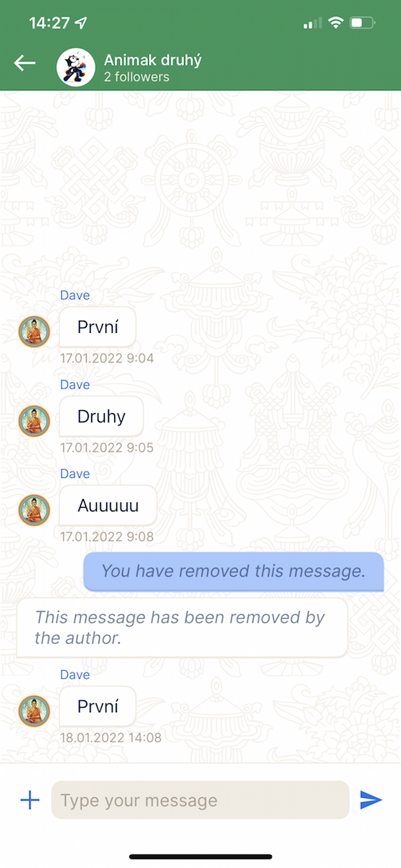View the 2 followers list
401x868 pixels.
point(137,77)
